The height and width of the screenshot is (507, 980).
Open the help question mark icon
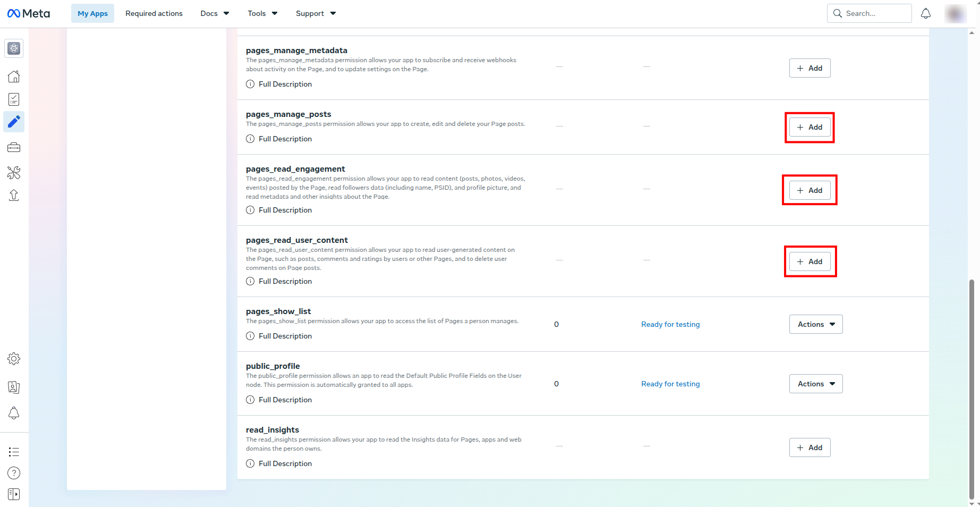point(14,473)
